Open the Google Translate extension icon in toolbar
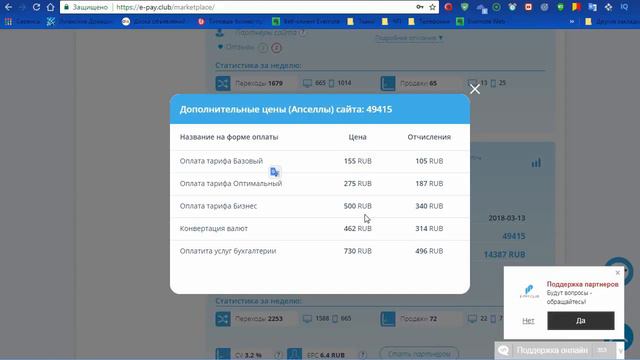This screenshot has height=360, width=640. [592, 7]
